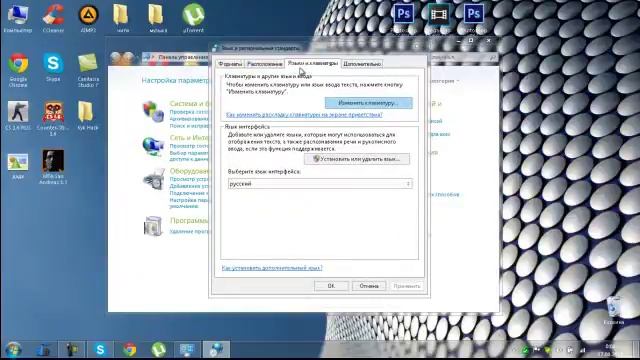
Task: Click the Control Panel search box
Action: [463, 58]
